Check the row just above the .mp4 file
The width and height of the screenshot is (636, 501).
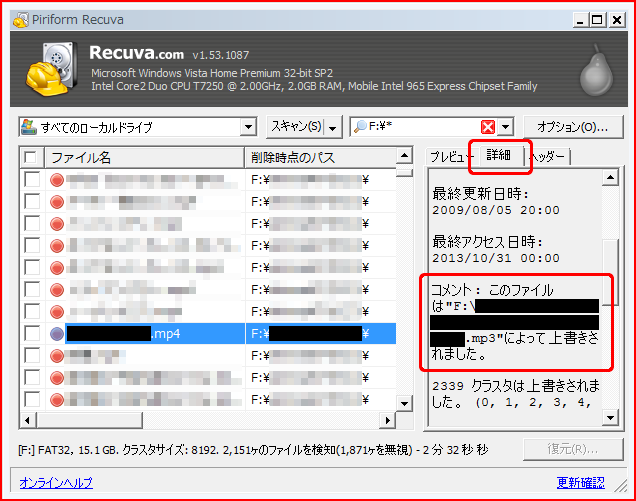click(32, 312)
